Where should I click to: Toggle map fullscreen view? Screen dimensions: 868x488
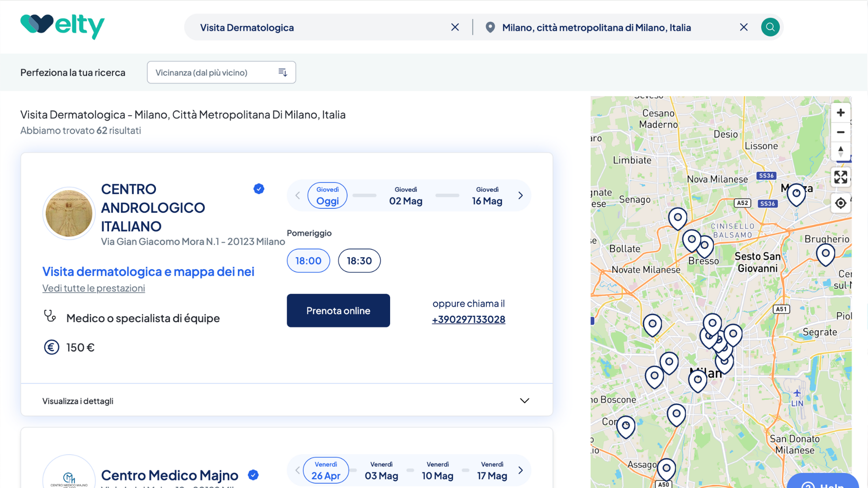(x=840, y=177)
